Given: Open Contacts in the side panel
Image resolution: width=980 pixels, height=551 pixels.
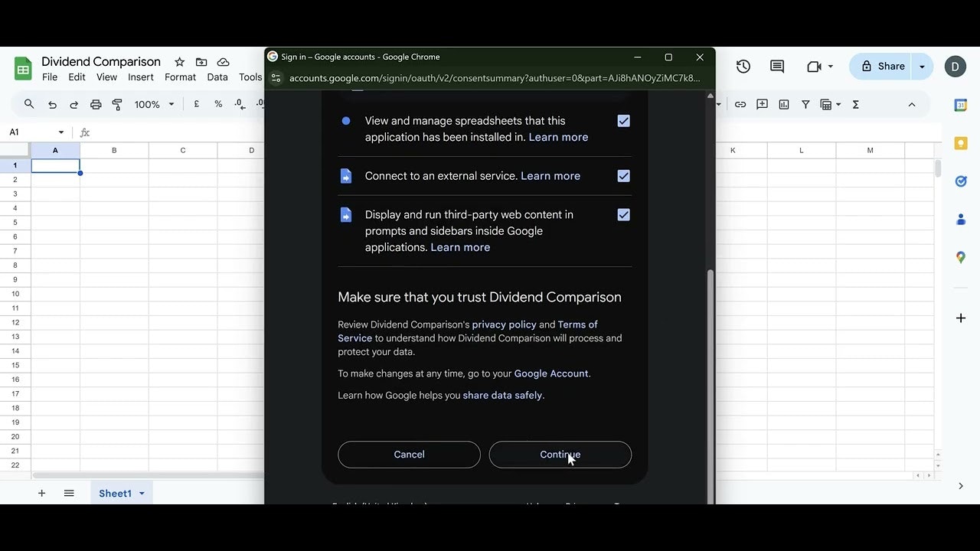Looking at the screenshot, I should (x=961, y=220).
